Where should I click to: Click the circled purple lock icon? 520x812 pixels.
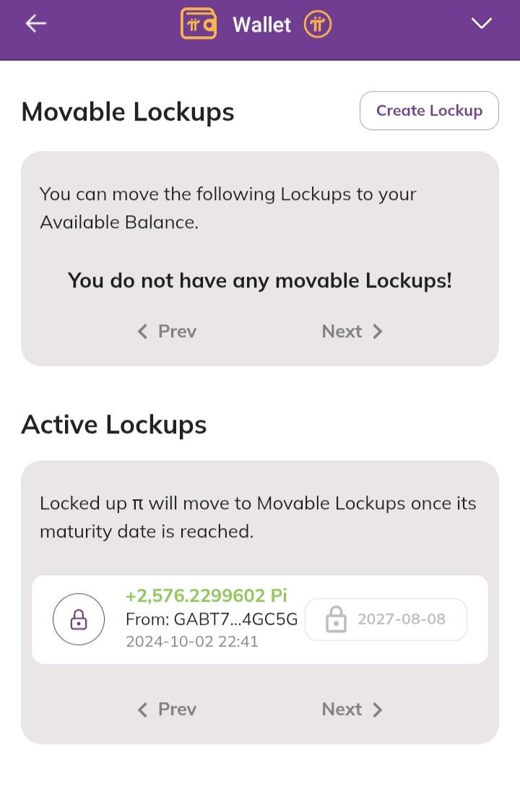coord(79,620)
